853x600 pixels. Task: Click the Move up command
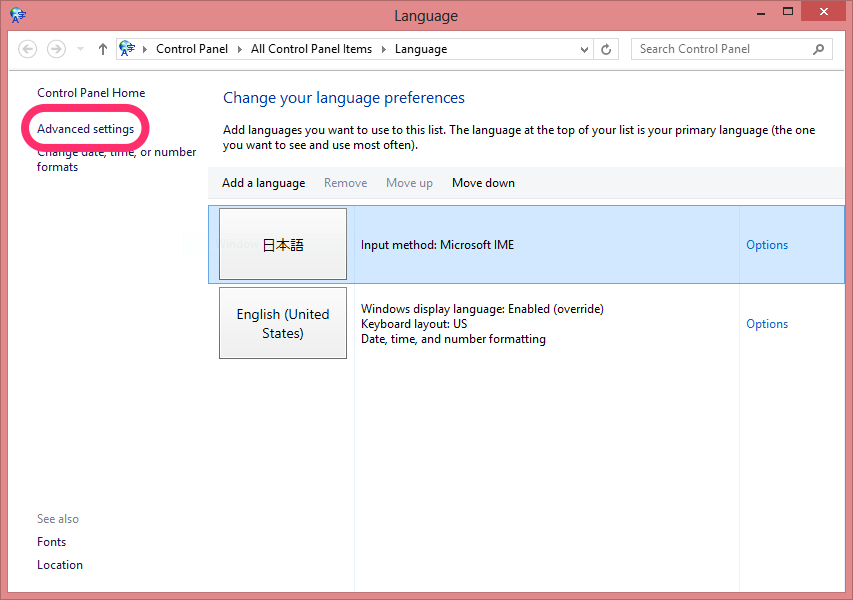click(x=409, y=183)
